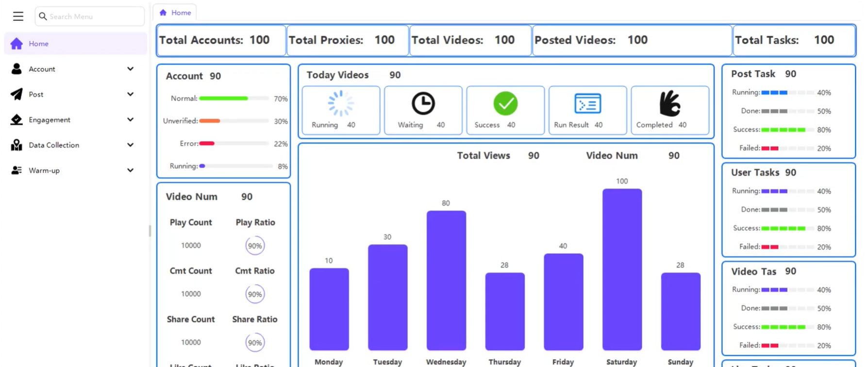
Task: Click the Running spinner icon
Action: tap(341, 103)
